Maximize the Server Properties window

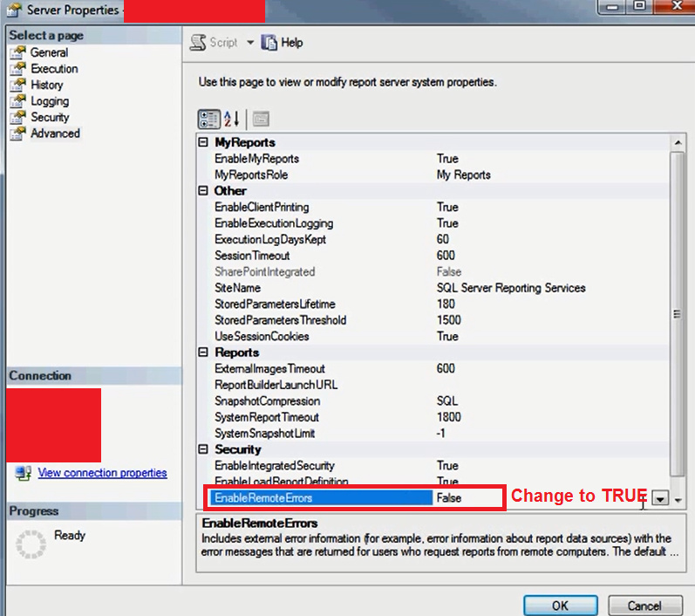639,6
